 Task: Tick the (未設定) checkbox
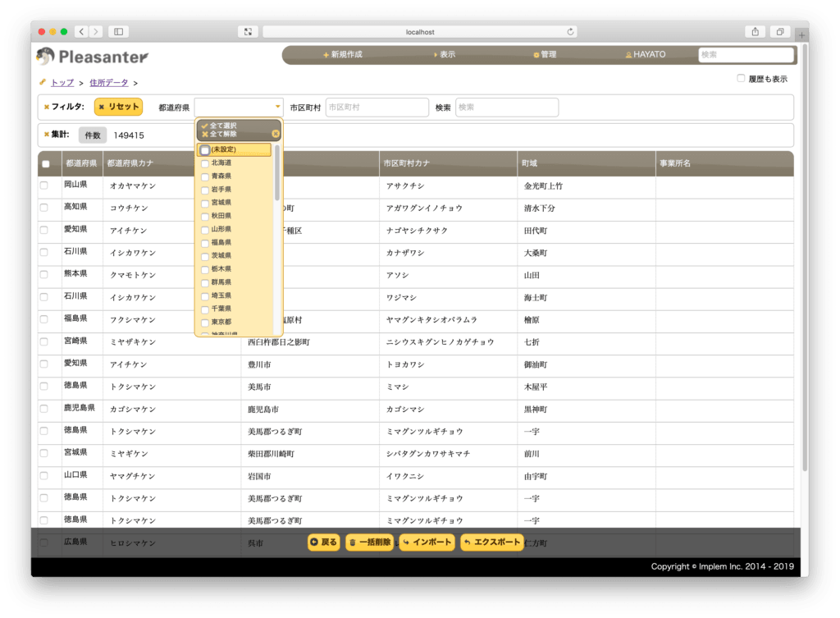[205, 150]
